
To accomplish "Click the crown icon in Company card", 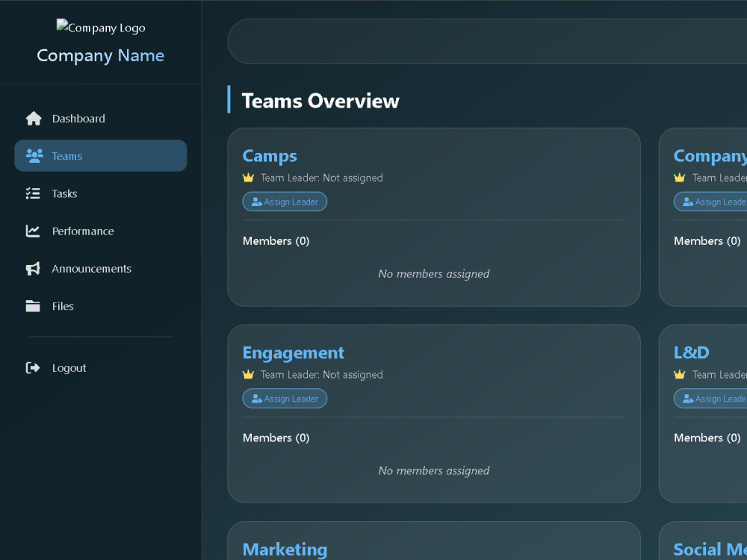I will tap(679, 178).
